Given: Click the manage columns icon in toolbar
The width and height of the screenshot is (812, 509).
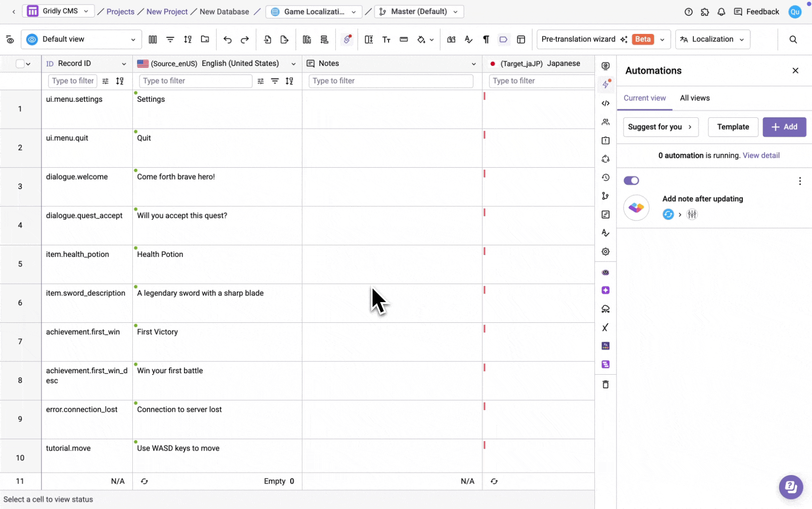Looking at the screenshot, I should pyautogui.click(x=153, y=40).
